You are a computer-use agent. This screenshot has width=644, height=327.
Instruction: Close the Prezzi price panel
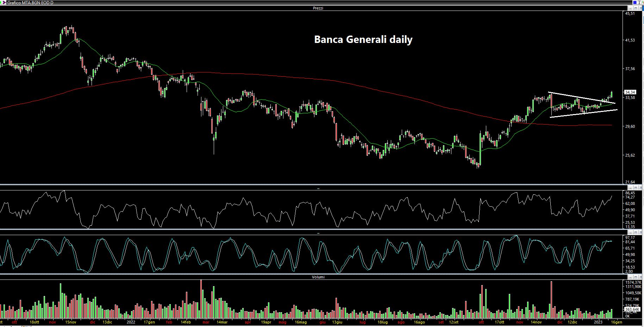click(x=640, y=8)
